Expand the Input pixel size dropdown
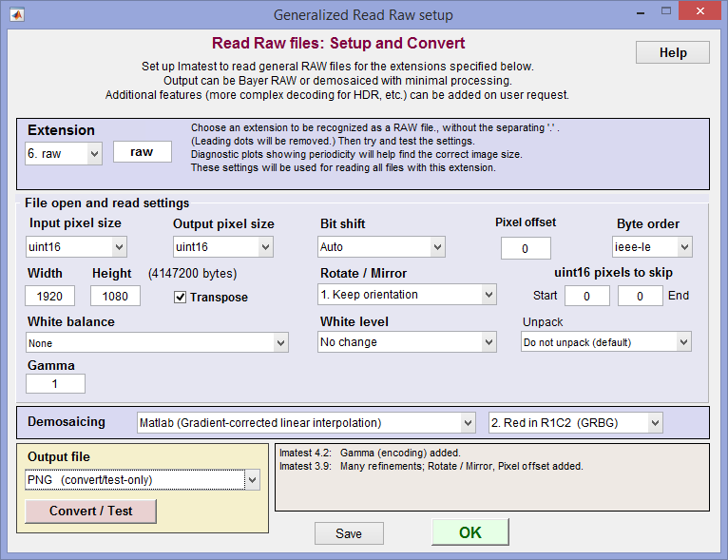Screen dimensions: 728x560 pyautogui.click(x=76, y=247)
